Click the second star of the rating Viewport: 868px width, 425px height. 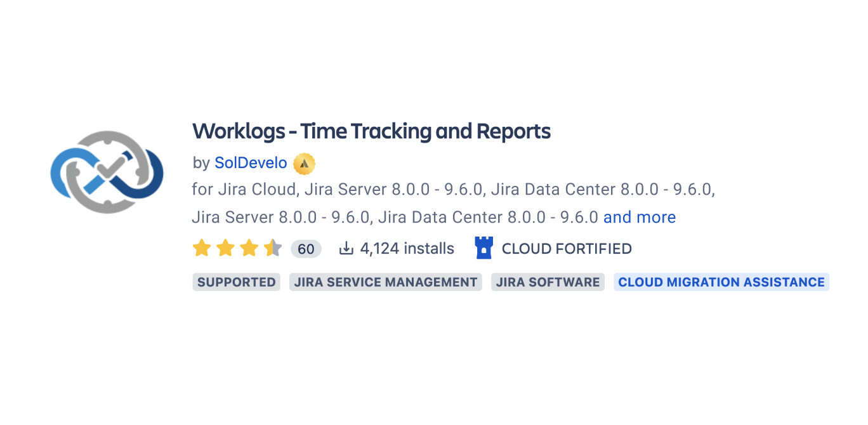click(x=226, y=248)
